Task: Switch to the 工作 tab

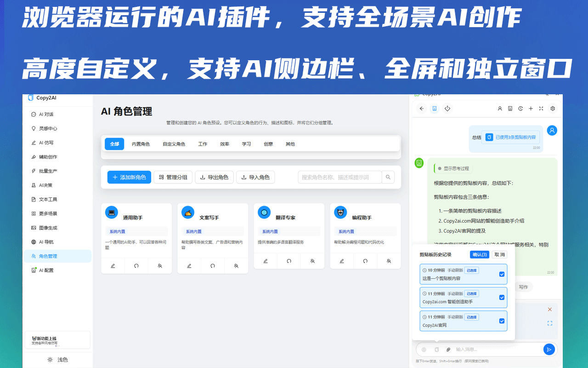Action: point(203,144)
